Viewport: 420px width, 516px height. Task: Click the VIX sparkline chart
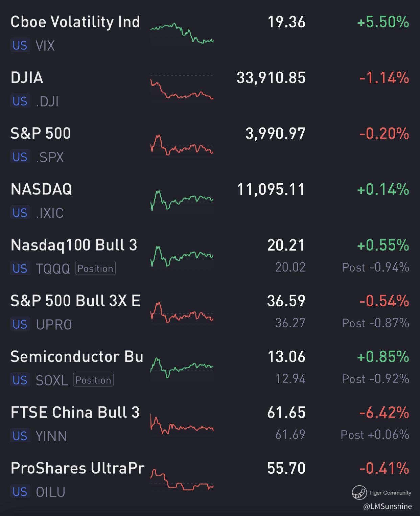(x=182, y=33)
